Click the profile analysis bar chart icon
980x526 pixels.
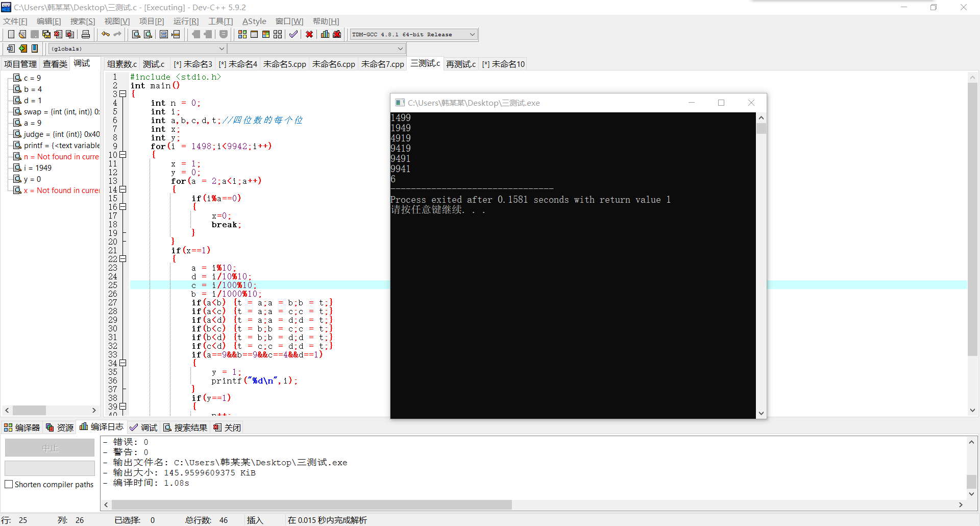click(x=325, y=34)
